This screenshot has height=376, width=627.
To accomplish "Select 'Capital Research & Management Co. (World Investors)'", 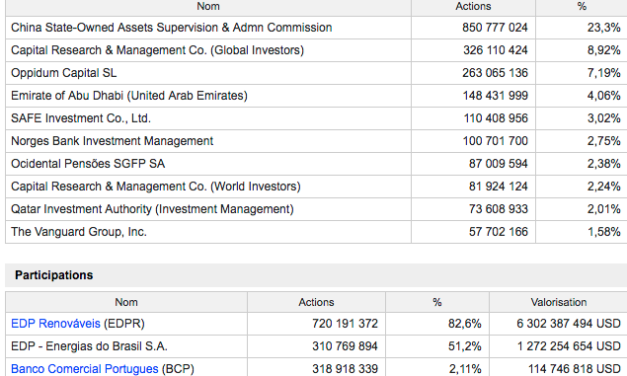I will coord(156,186).
